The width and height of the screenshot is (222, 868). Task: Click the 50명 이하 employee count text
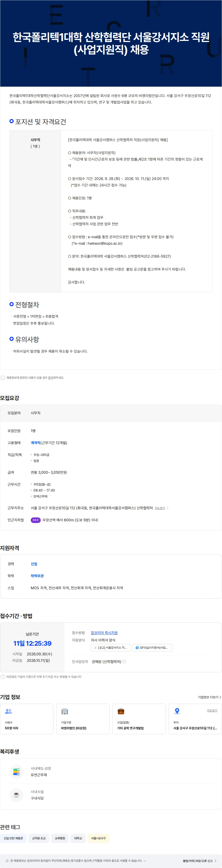12,728
